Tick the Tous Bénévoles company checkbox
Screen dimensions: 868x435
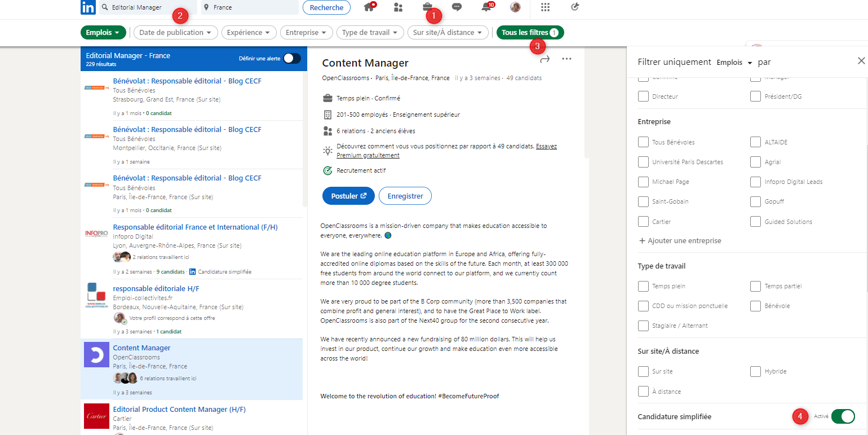pyautogui.click(x=643, y=142)
